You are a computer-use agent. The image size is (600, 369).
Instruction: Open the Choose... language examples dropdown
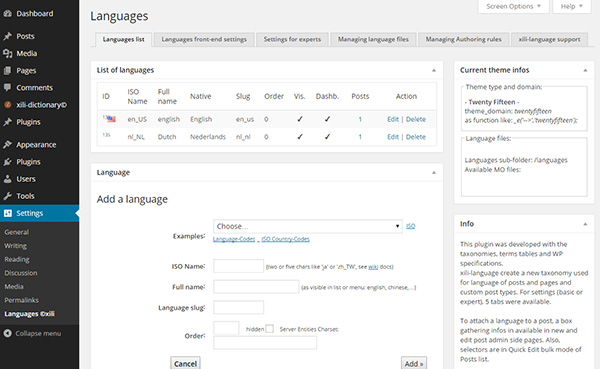click(308, 226)
